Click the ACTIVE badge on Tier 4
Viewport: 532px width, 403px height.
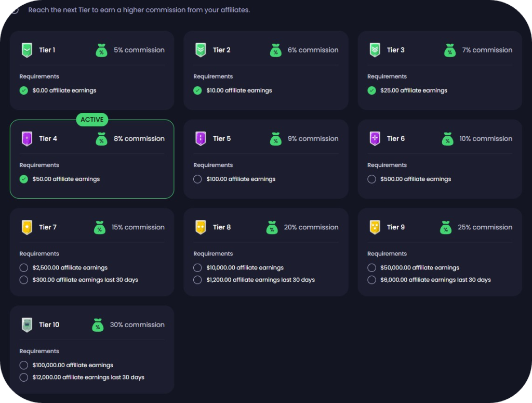[92, 120]
